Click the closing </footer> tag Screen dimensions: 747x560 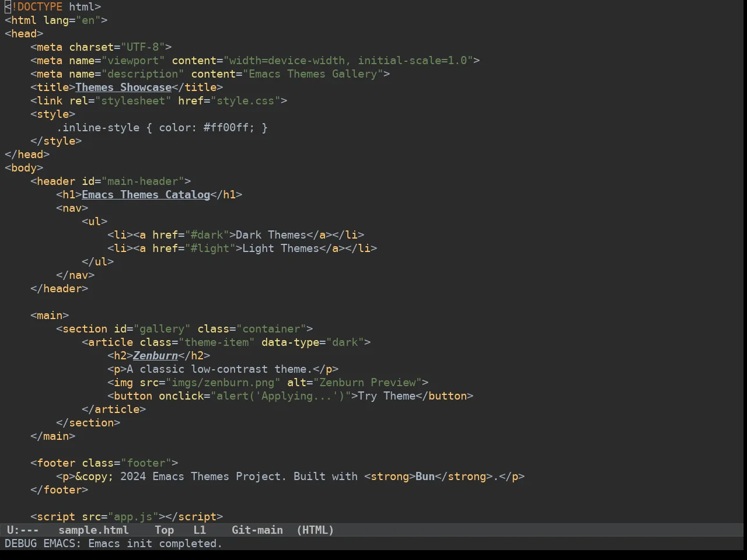(x=59, y=490)
